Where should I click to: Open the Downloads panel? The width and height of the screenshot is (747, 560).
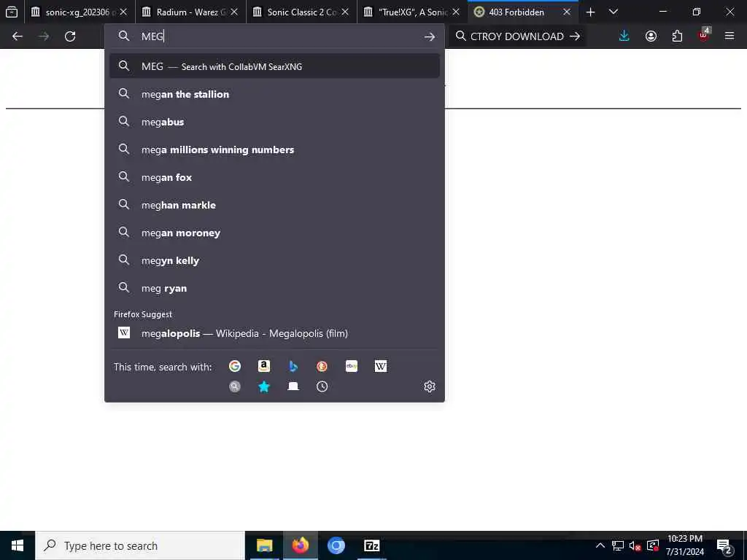click(624, 36)
